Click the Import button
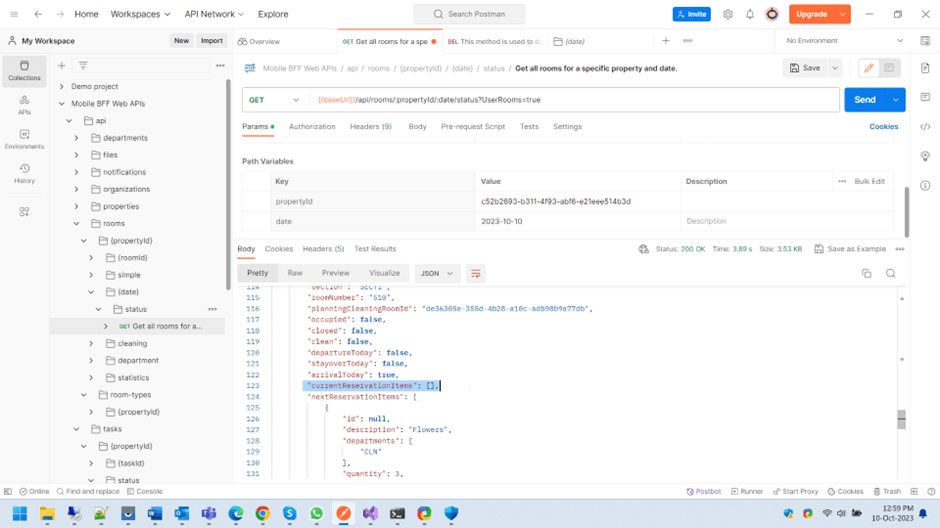Screen dimensions: 940x528 tap(212, 41)
